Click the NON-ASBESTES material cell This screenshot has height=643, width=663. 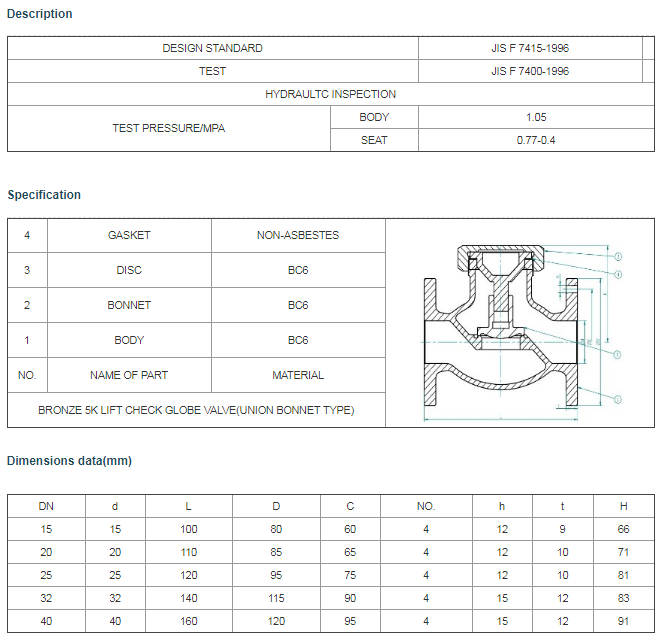click(x=298, y=235)
